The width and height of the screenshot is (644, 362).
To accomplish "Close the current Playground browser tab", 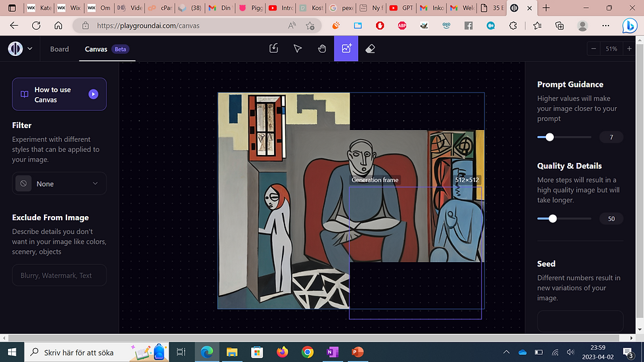I will point(530,8).
